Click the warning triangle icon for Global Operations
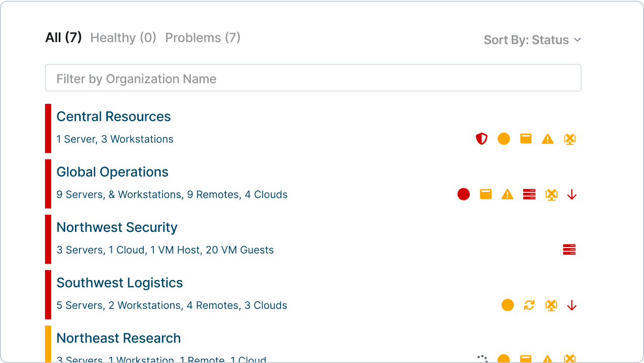This screenshot has height=363, width=644. [x=507, y=194]
